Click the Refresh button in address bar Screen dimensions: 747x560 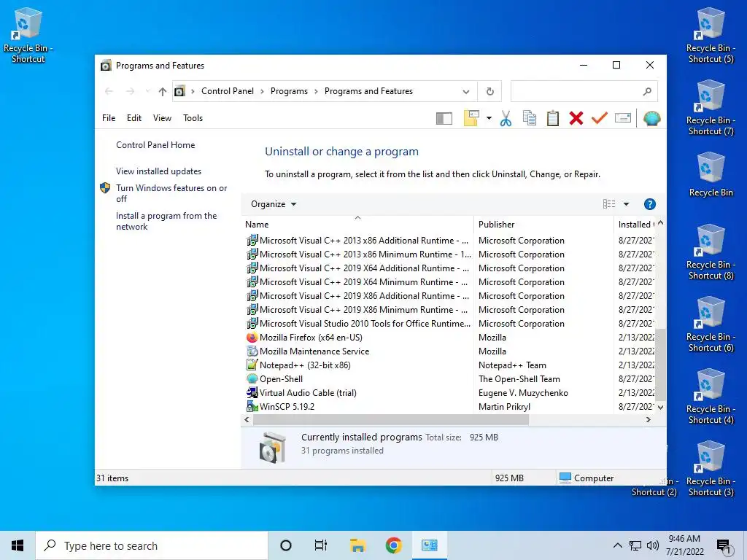(489, 91)
